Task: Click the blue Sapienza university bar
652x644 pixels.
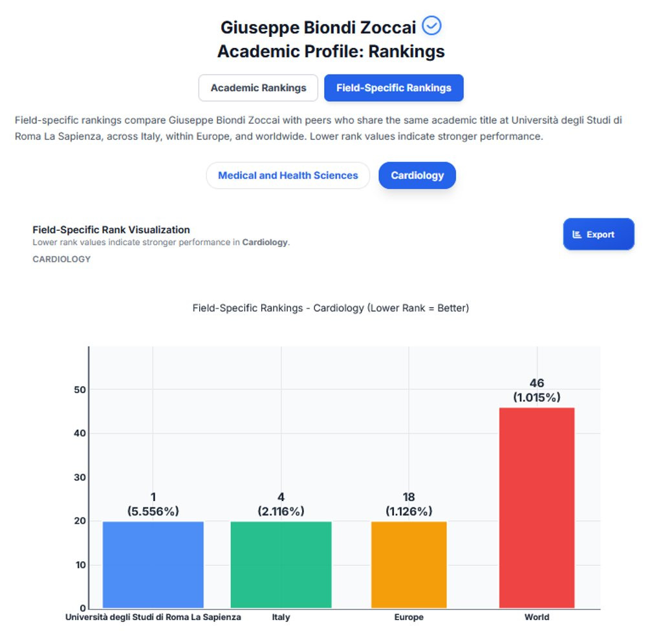Action: [x=153, y=564]
